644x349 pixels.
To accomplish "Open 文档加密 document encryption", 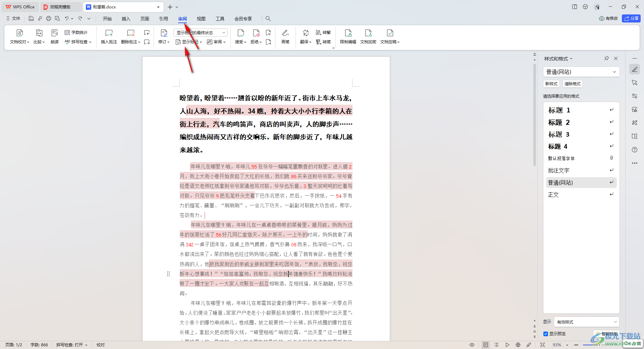I will pos(368,37).
